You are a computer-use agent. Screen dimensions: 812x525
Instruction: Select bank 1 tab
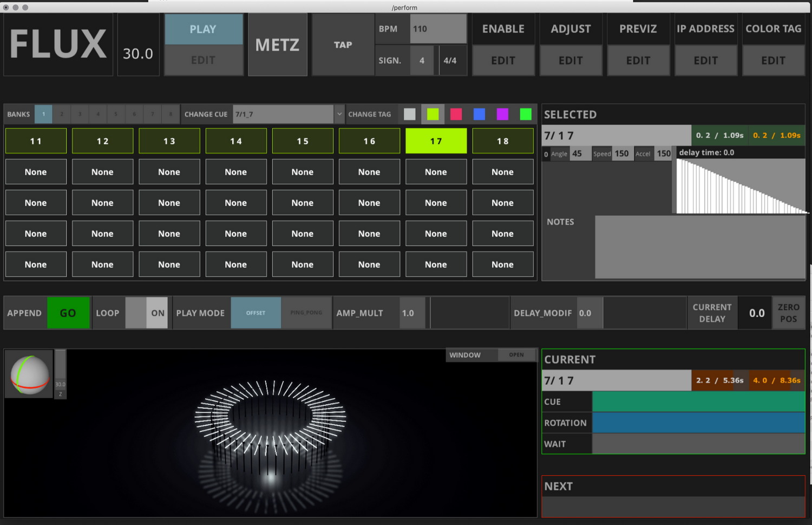point(44,114)
